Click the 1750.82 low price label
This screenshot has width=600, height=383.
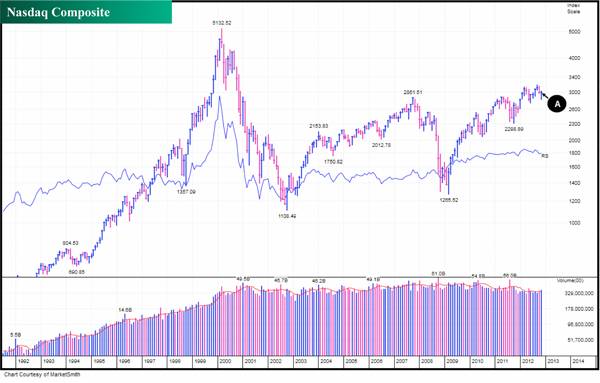333,162
